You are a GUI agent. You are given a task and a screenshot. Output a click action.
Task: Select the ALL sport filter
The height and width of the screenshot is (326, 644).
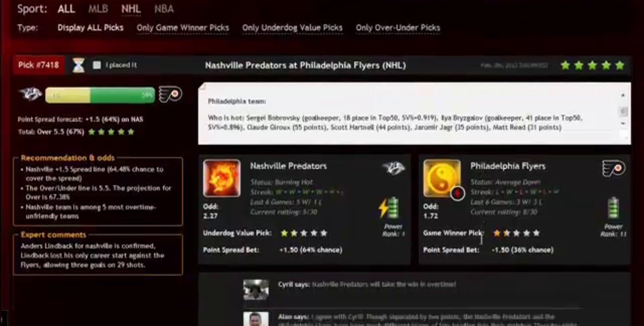point(66,9)
